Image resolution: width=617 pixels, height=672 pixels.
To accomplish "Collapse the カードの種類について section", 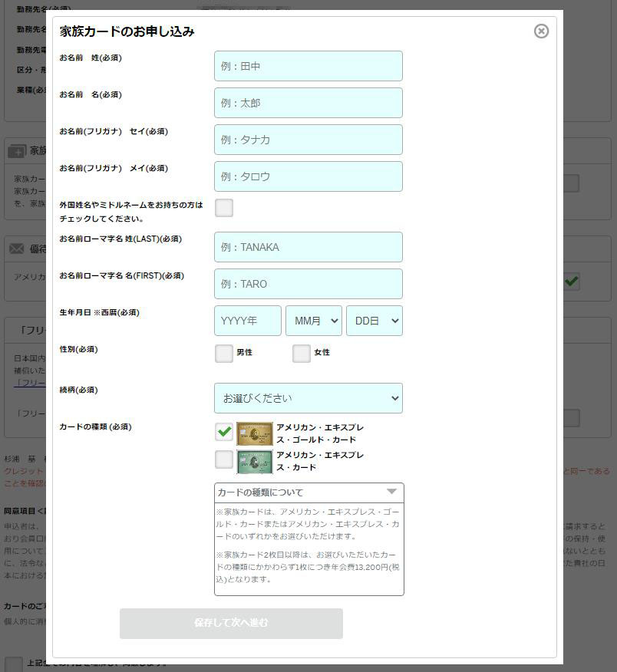I will point(308,492).
